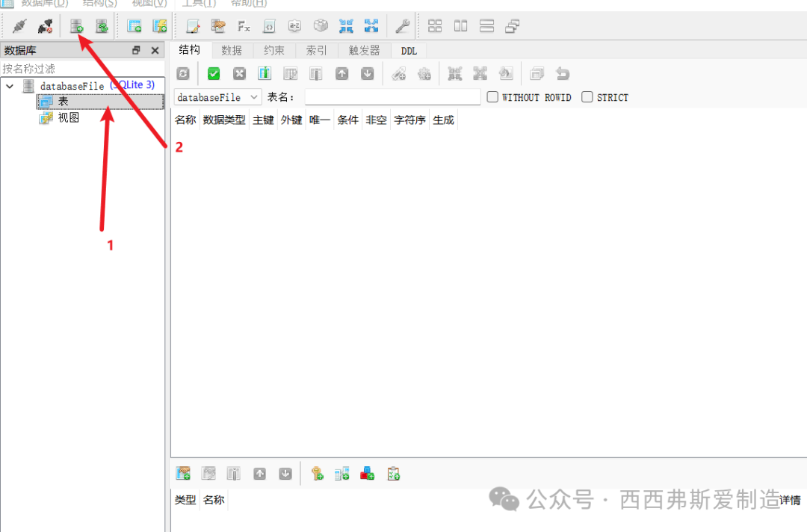The width and height of the screenshot is (807, 532).
Task: Click the add database toolbar icon
Action: (x=76, y=26)
